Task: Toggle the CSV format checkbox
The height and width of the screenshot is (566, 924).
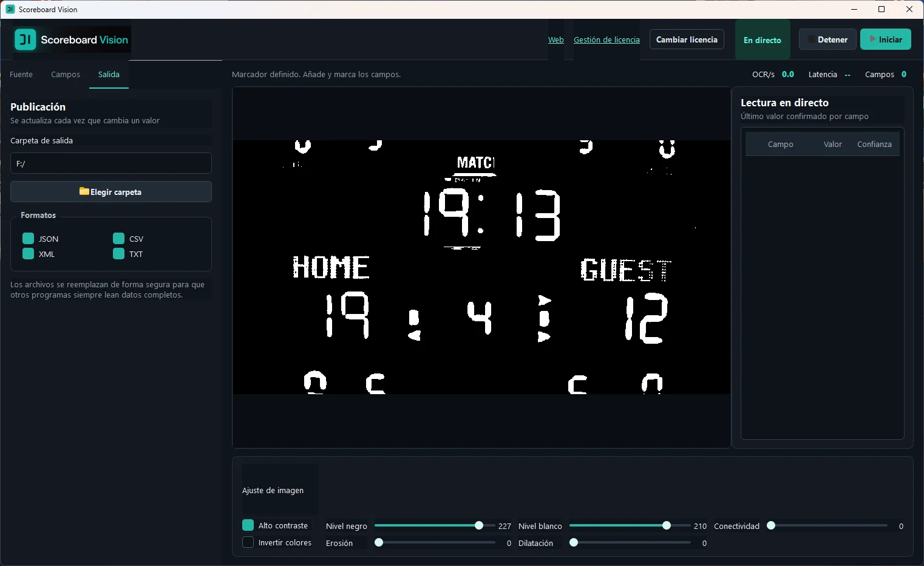Action: click(x=118, y=238)
